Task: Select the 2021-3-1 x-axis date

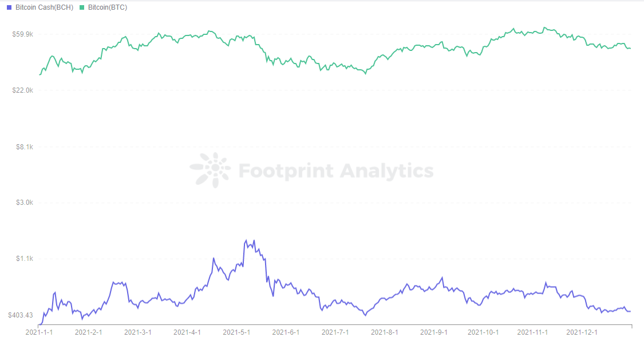Action: click(137, 332)
